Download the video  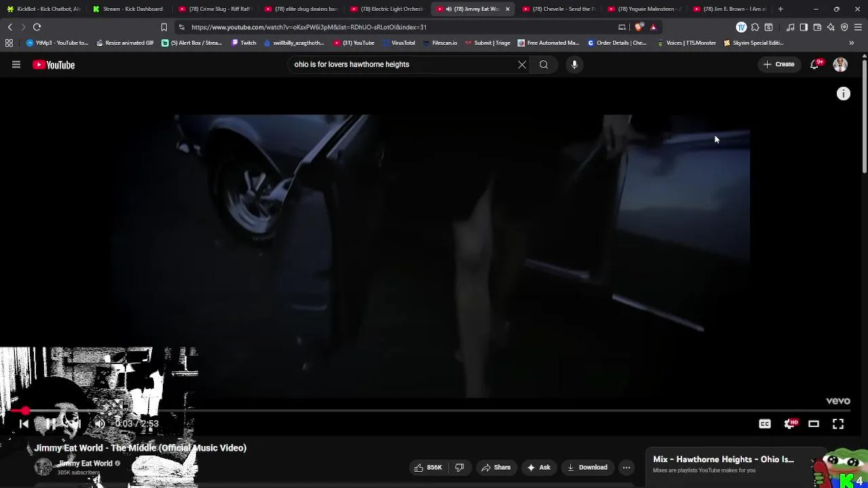click(587, 467)
